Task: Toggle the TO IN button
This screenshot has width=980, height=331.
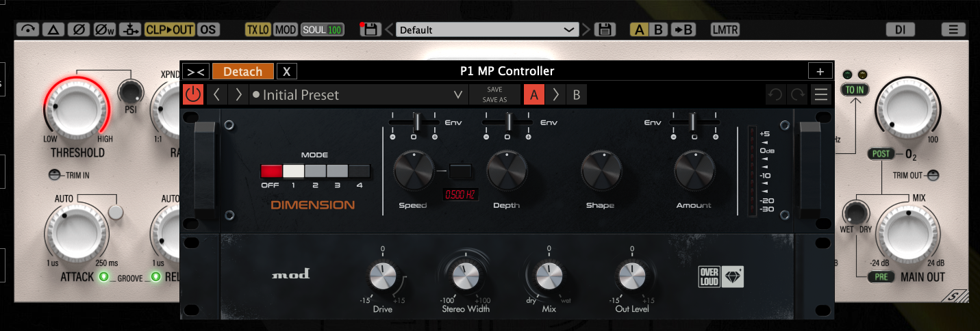Action: pyautogui.click(x=854, y=90)
